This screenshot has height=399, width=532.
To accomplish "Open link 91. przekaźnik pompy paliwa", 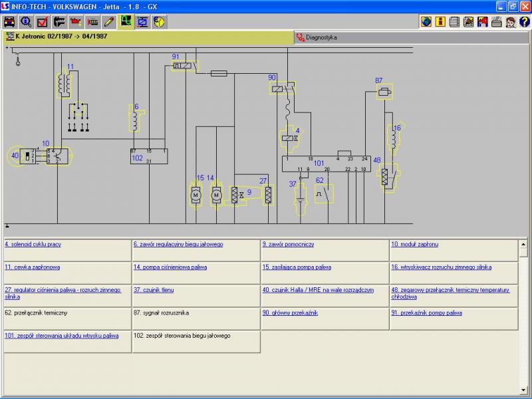I will click(x=426, y=313).
